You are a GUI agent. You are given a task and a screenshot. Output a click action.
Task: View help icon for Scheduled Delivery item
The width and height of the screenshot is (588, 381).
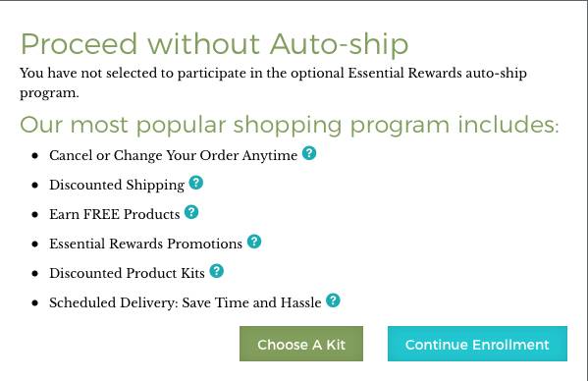click(x=333, y=300)
